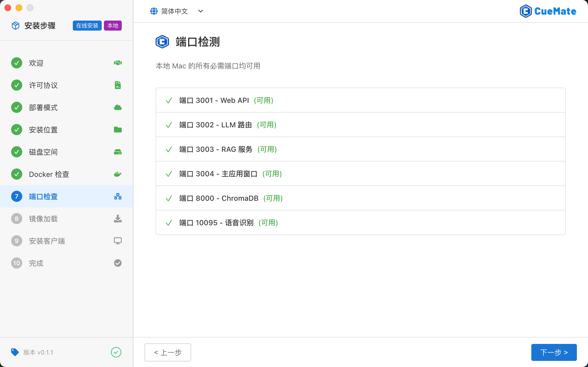Click the Docker whale icon
This screenshot has height=367, width=588.
(x=118, y=174)
